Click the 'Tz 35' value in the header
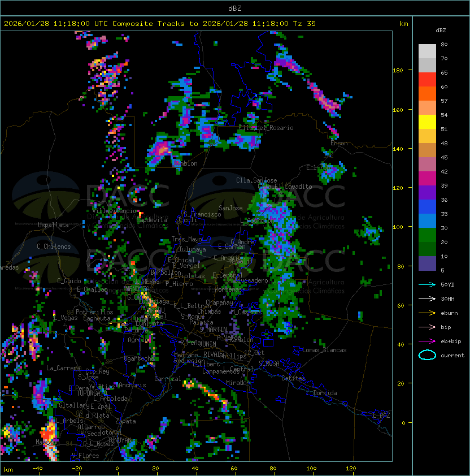 click(304, 24)
